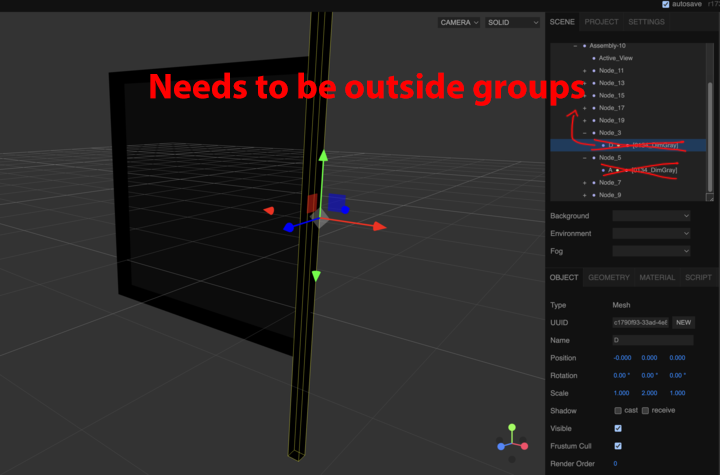Switch to the MATERIAL tab
This screenshot has height=475, width=720.
tap(657, 277)
